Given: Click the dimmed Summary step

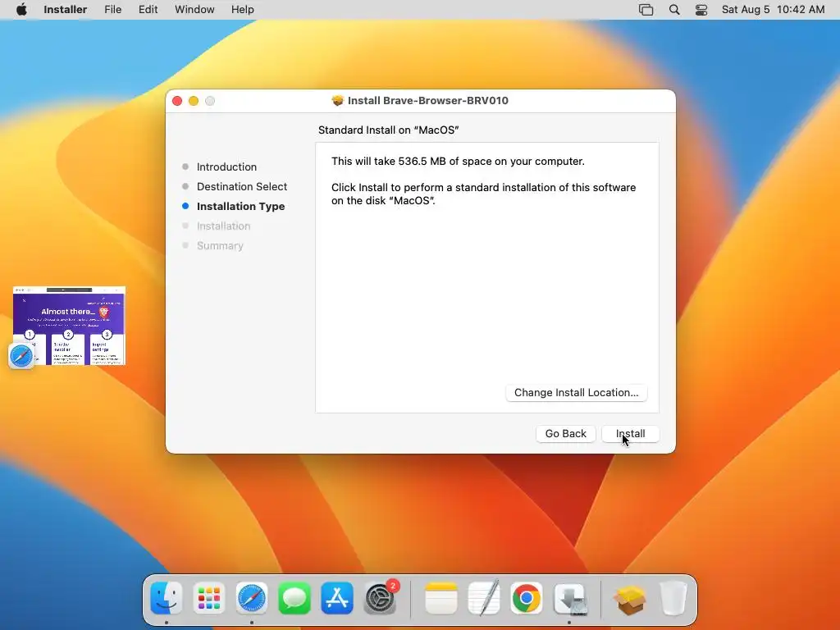Looking at the screenshot, I should pos(220,245).
